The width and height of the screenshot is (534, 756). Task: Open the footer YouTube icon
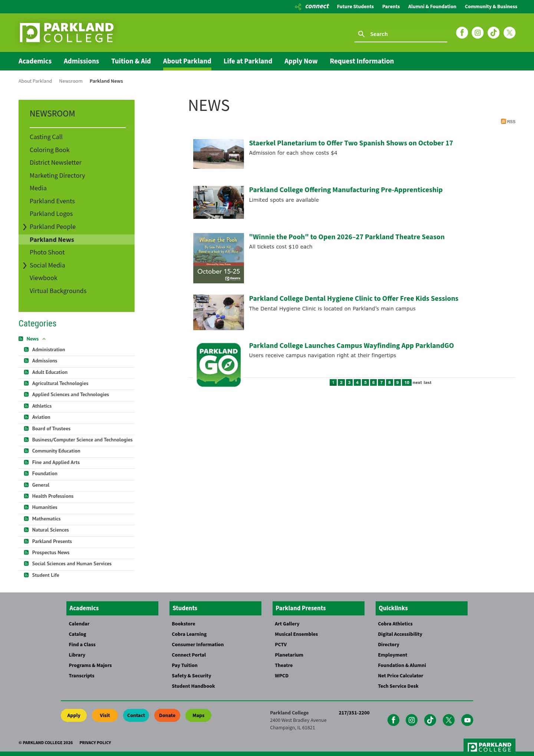[x=467, y=720]
